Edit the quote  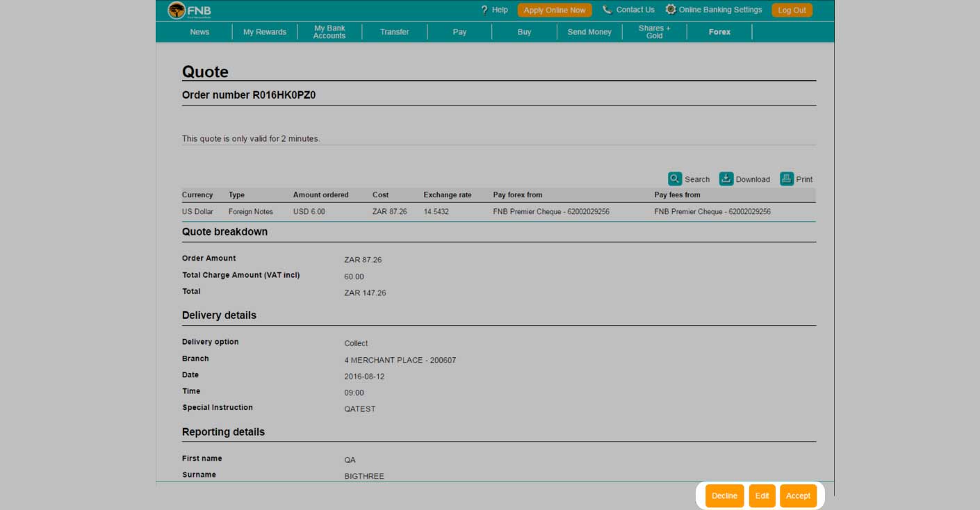click(762, 496)
